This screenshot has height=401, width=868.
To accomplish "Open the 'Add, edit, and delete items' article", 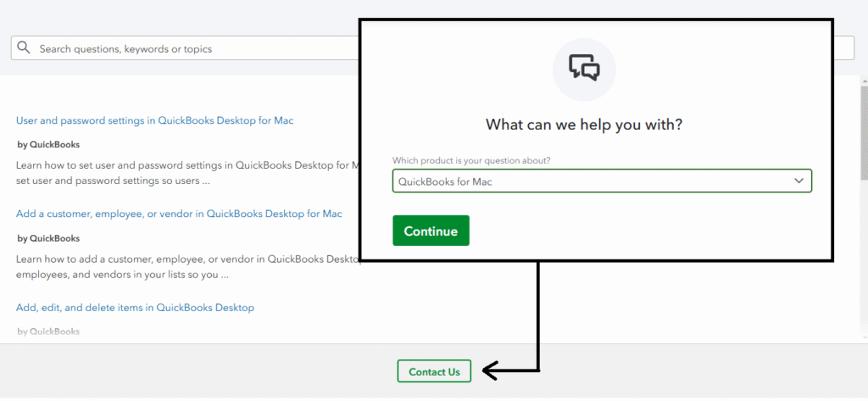I will click(x=135, y=307).
